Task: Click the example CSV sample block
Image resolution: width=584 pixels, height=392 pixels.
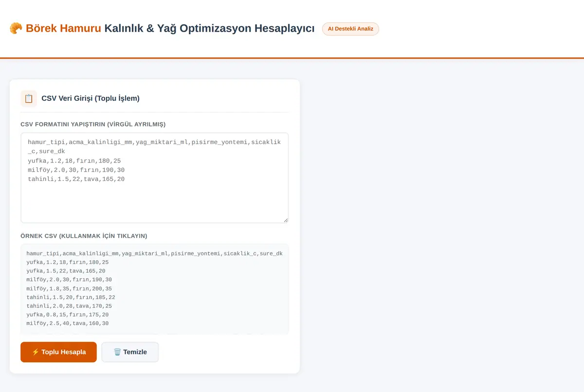Action: point(155,289)
